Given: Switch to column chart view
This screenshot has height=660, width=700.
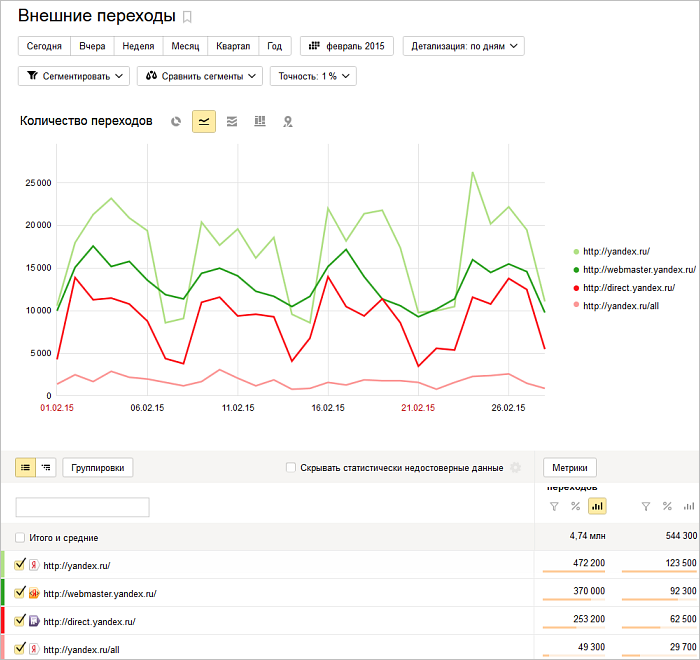Looking at the screenshot, I should 260,121.
